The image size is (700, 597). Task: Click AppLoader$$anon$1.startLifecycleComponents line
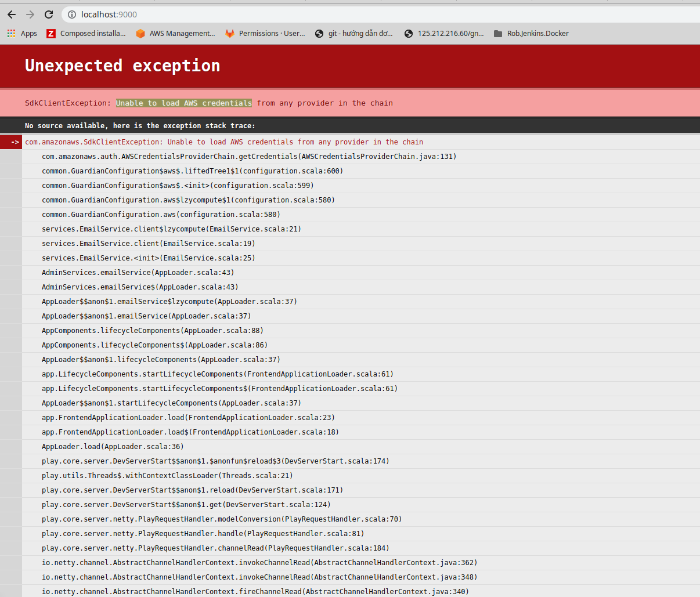tap(171, 403)
